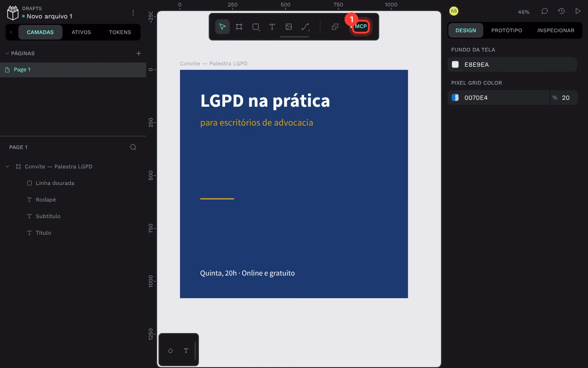Select the Move pointer tool
This screenshot has width=588, height=368.
(x=222, y=27)
